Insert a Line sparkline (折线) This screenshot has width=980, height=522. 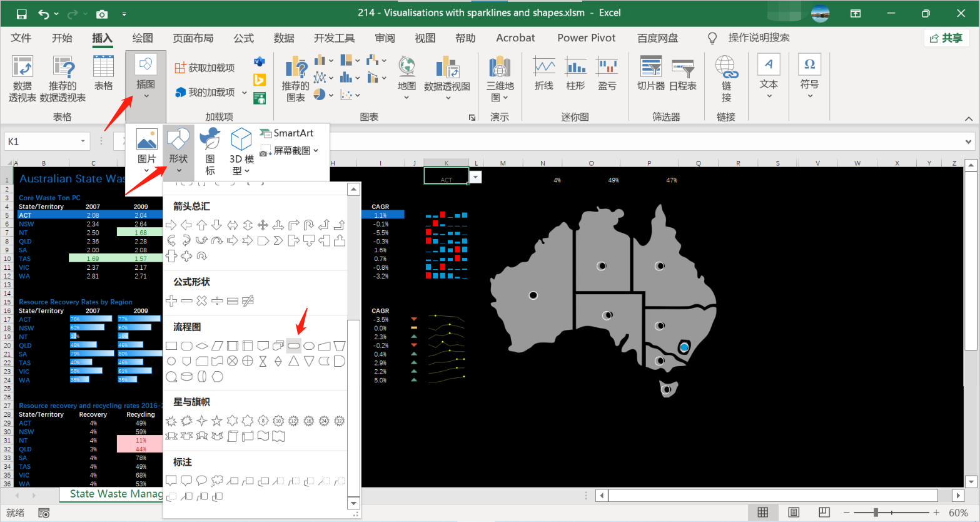[x=544, y=74]
